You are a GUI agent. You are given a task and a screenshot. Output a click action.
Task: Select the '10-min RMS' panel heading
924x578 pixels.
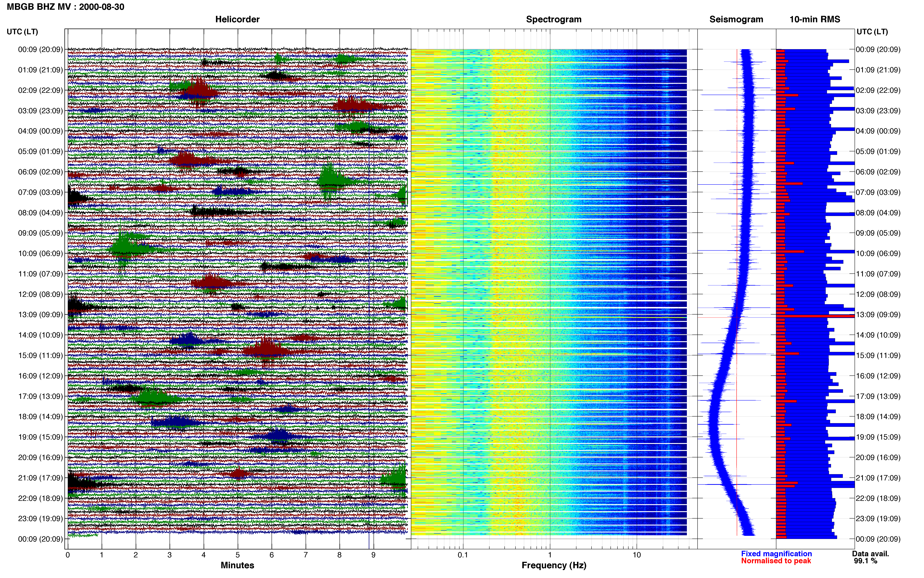815,20
